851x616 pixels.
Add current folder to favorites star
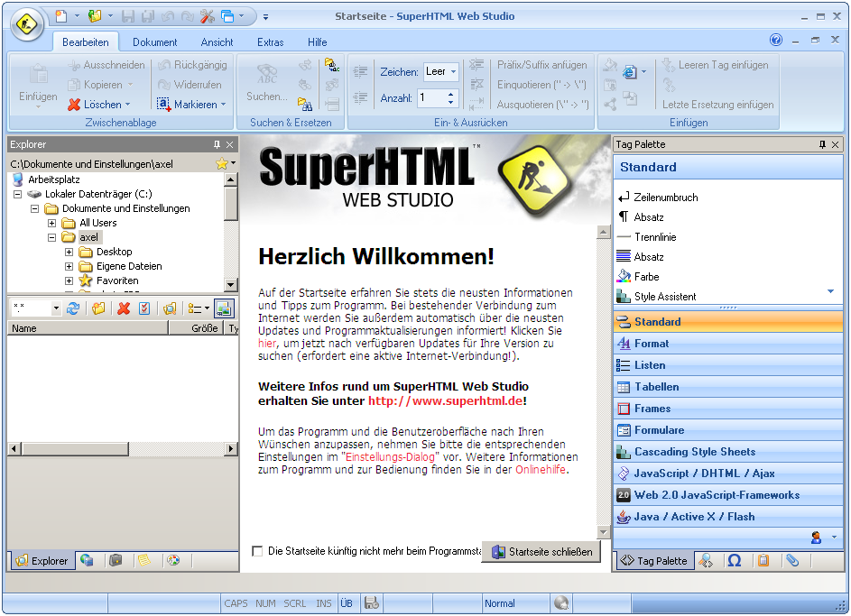coord(221,163)
